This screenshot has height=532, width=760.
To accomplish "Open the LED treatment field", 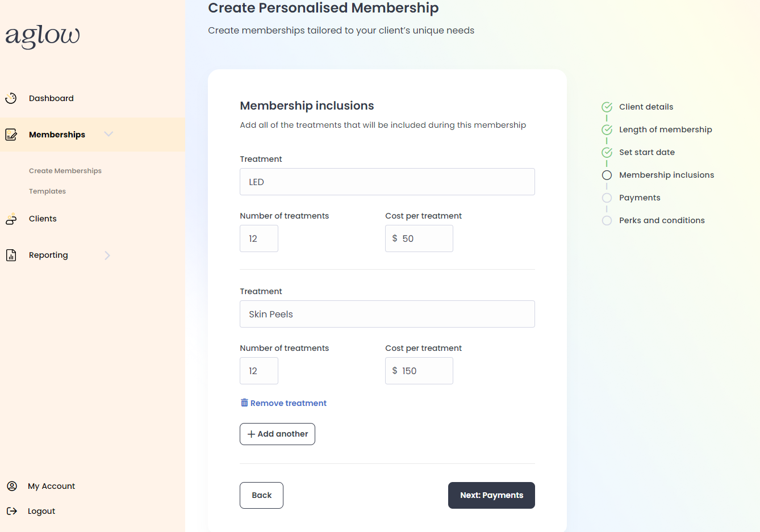I will coord(387,182).
